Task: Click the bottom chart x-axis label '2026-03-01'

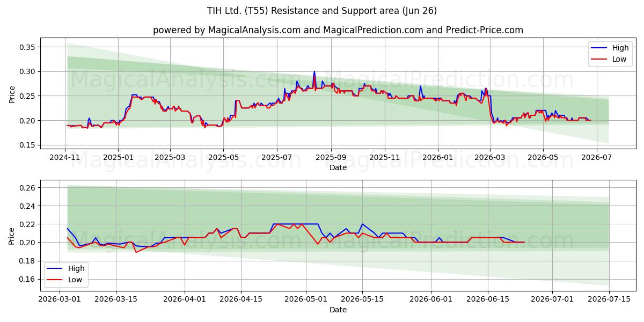Action: [59, 300]
